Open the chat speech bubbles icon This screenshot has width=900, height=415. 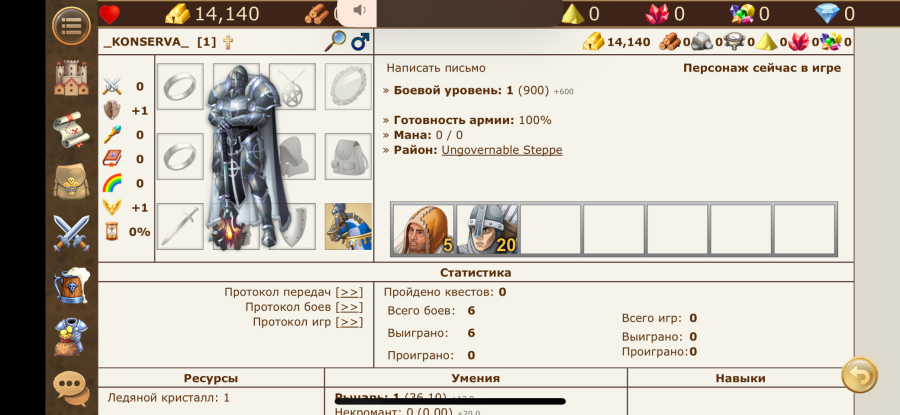(71, 389)
